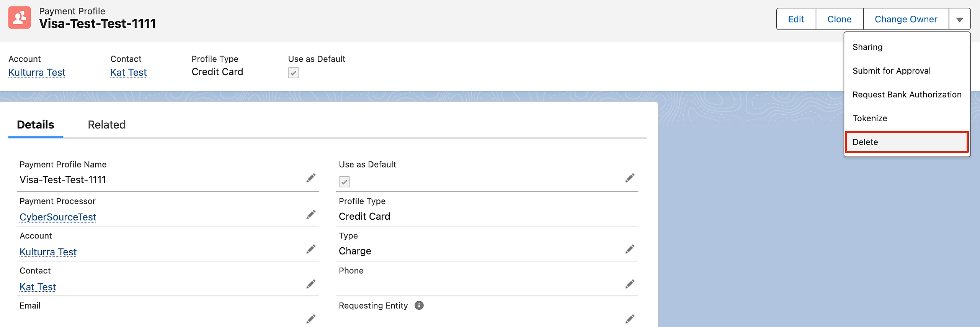Edit the Type Charge field pencil
This screenshot has height=327, width=980.
click(630, 250)
